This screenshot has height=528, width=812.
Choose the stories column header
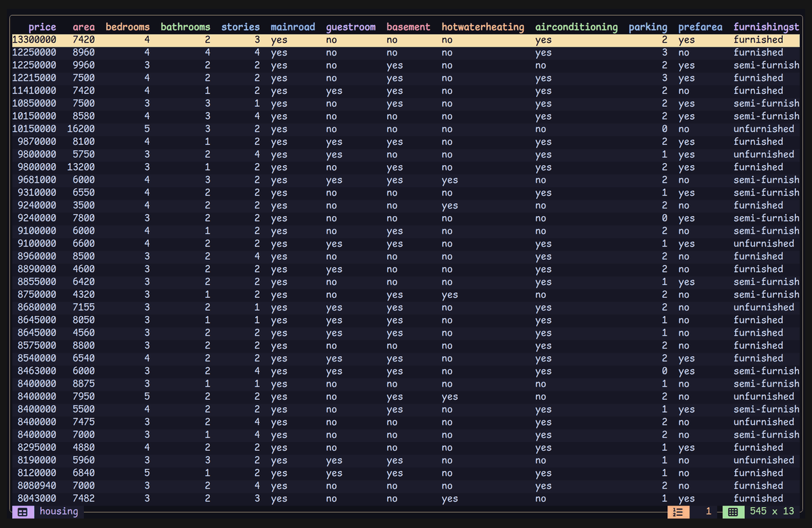point(241,27)
